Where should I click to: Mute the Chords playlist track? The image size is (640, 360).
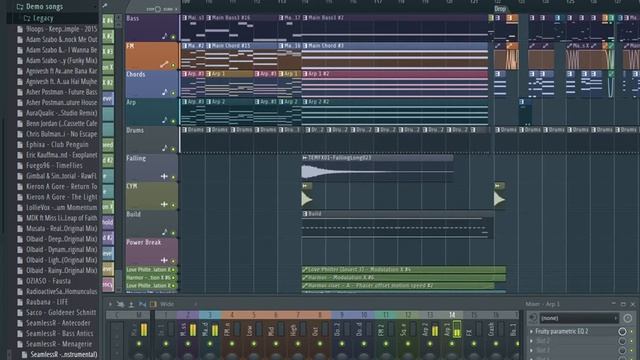tap(173, 93)
